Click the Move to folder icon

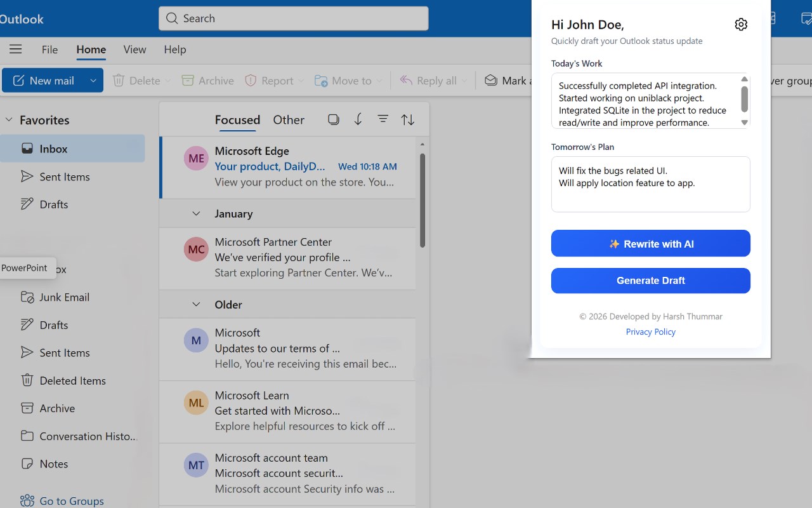point(321,81)
